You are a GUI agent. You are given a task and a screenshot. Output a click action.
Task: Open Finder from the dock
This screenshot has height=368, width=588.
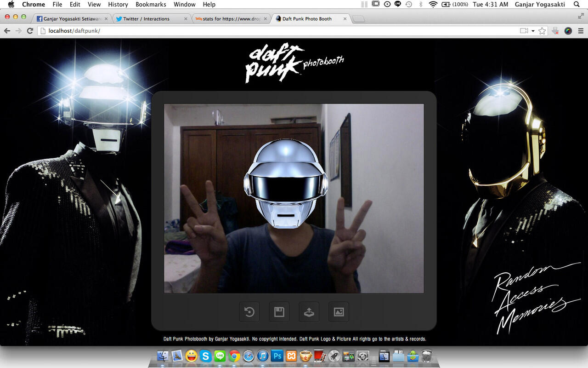(163, 356)
